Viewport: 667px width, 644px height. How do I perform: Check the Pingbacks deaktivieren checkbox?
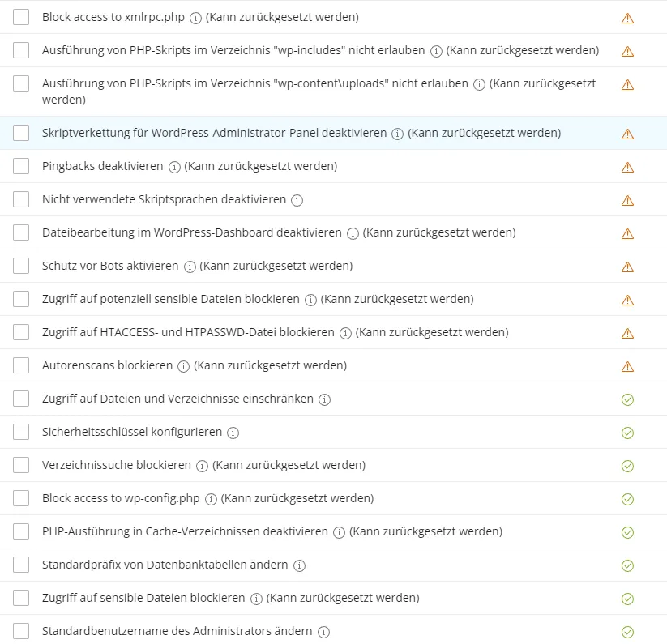pyautogui.click(x=21, y=166)
